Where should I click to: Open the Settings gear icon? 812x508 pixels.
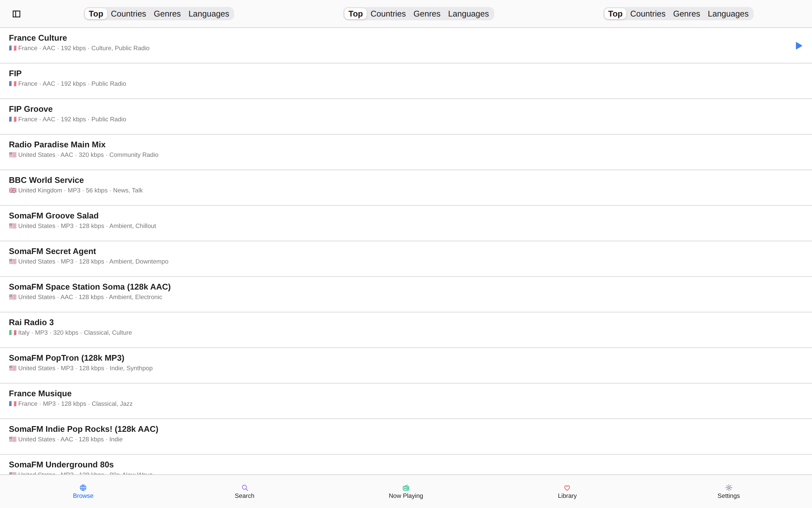click(x=729, y=487)
